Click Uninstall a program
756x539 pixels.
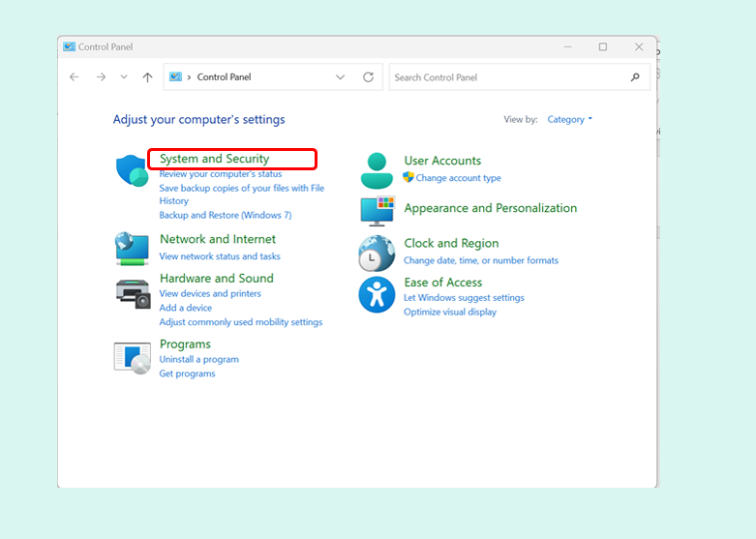pyautogui.click(x=198, y=359)
